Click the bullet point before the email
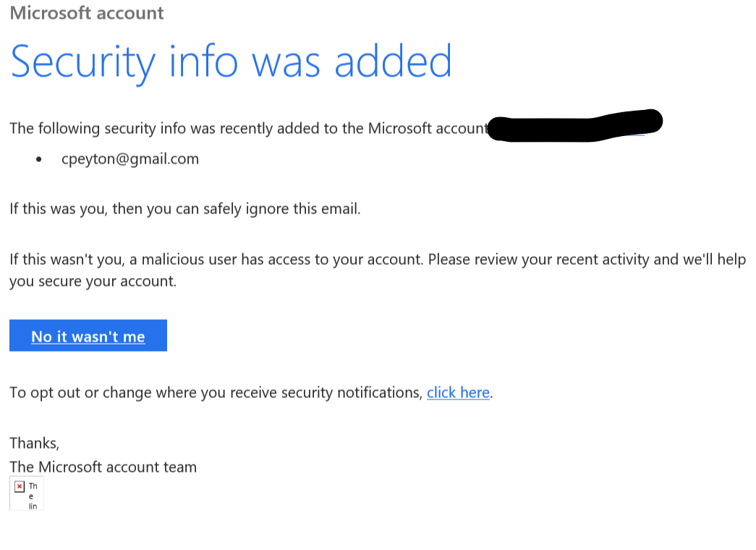Viewport: 756px width, 550px height. pos(39,160)
